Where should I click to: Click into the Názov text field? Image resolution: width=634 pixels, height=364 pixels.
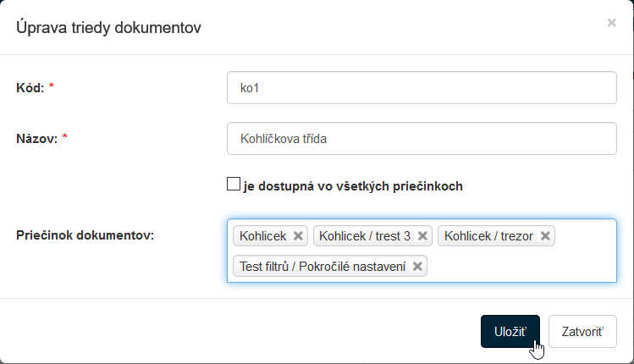[x=422, y=139]
